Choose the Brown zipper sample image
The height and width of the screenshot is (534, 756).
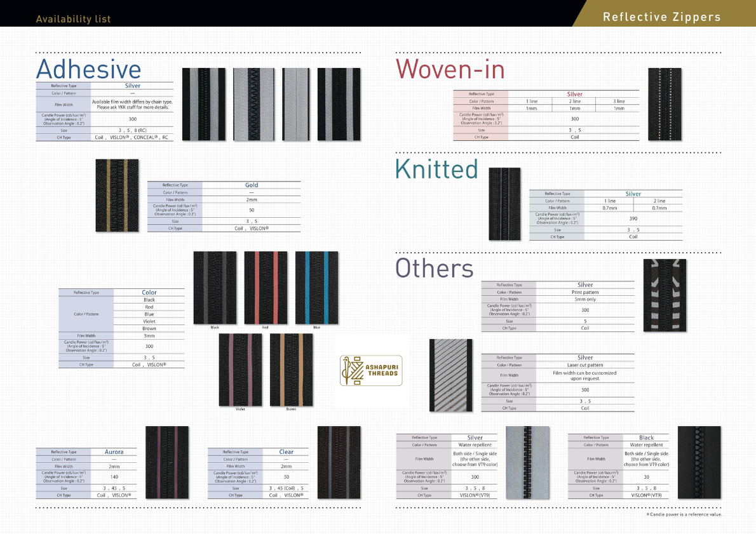(291, 370)
